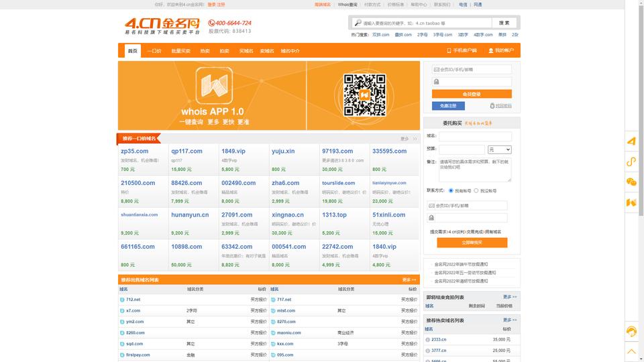
Task: Open the mobile client phone icon link
Action: [x=449, y=50]
